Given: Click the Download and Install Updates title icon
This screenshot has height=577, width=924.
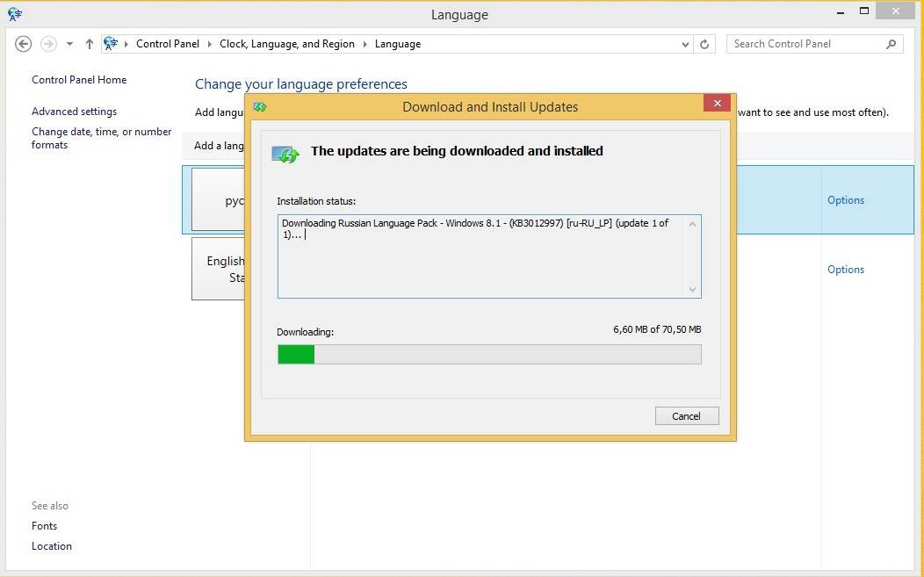Looking at the screenshot, I should coord(260,107).
